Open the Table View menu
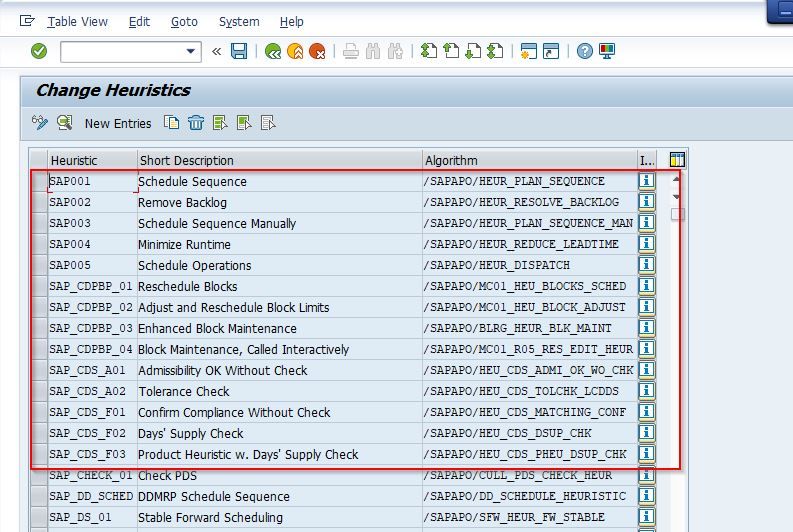This screenshot has width=793, height=532. point(77,22)
